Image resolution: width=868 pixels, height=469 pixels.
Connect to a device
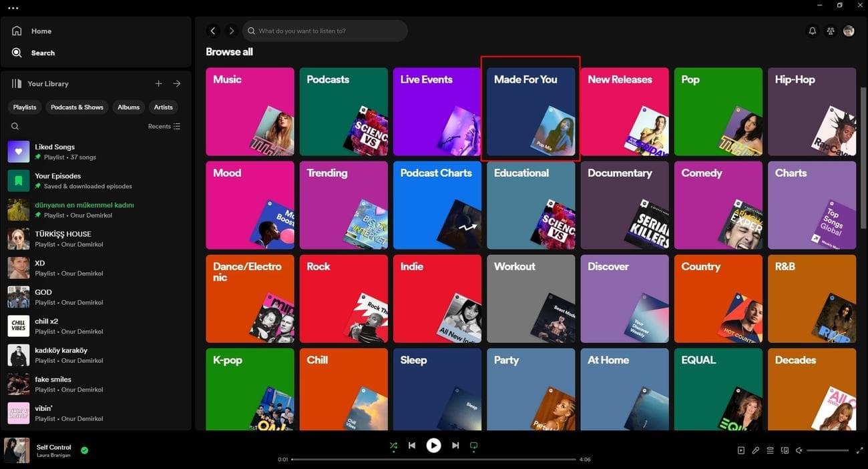785,450
